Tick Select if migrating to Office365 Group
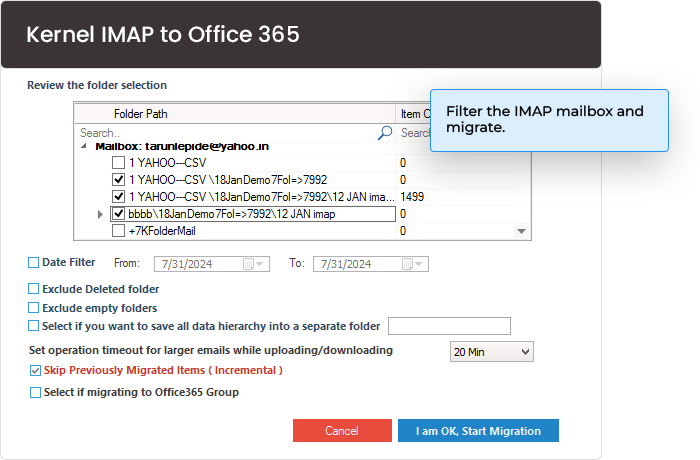Viewport: 700px width, 460px height. coord(35,393)
